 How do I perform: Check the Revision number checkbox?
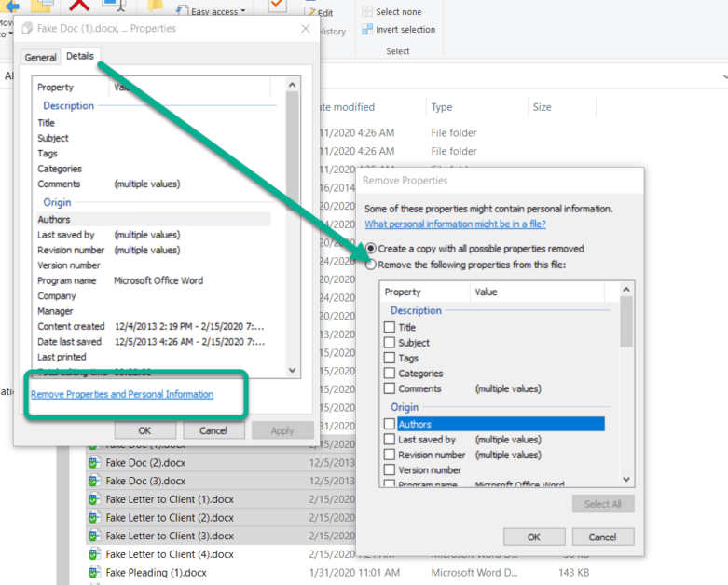[x=390, y=455]
